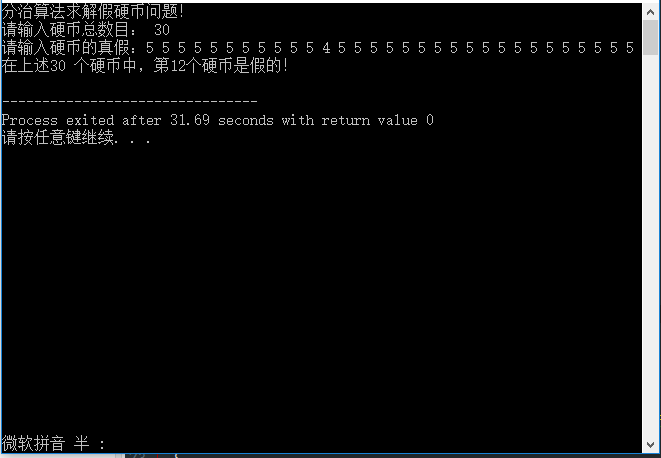Click the empty scrollbar track below the thumb

[x=650, y=245]
